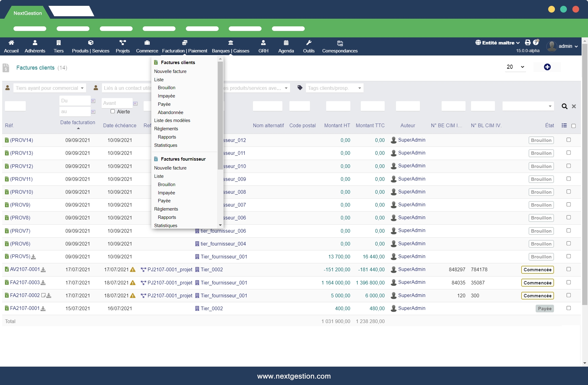Open the Projets module icon
This screenshot has height=385, width=588.
click(x=123, y=43)
